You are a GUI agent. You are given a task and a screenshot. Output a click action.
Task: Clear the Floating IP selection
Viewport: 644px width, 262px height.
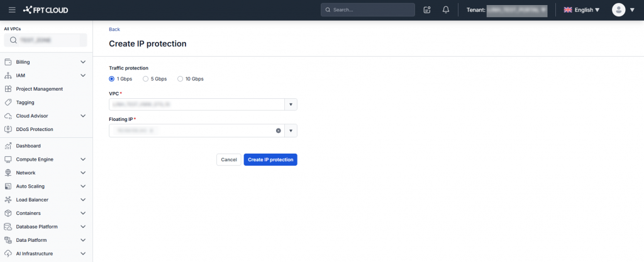point(278,130)
